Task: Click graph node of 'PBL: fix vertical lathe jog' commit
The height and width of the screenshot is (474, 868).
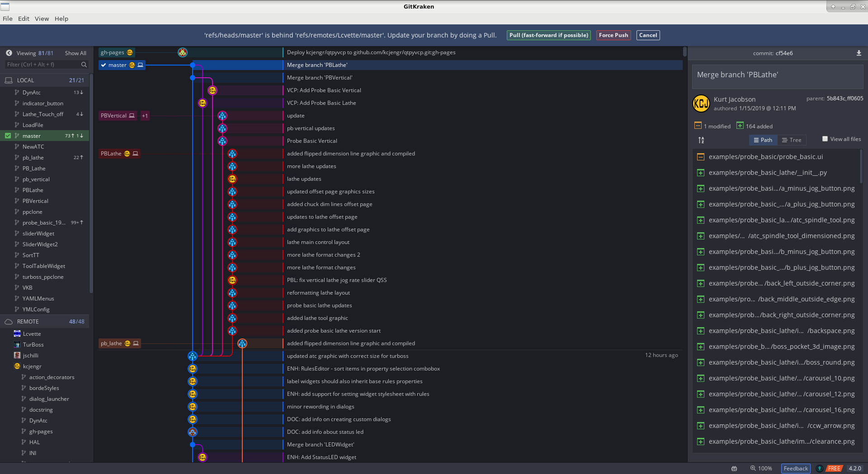Action: click(232, 280)
